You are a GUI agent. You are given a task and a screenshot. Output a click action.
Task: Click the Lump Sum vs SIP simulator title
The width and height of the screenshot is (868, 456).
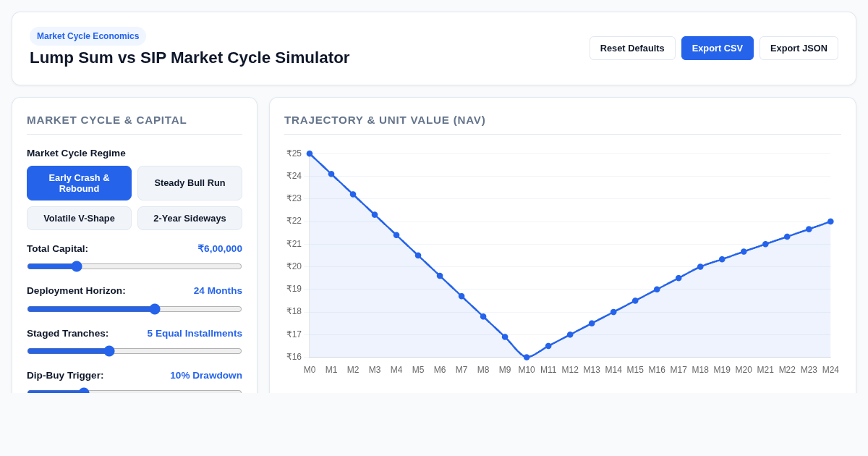190,58
